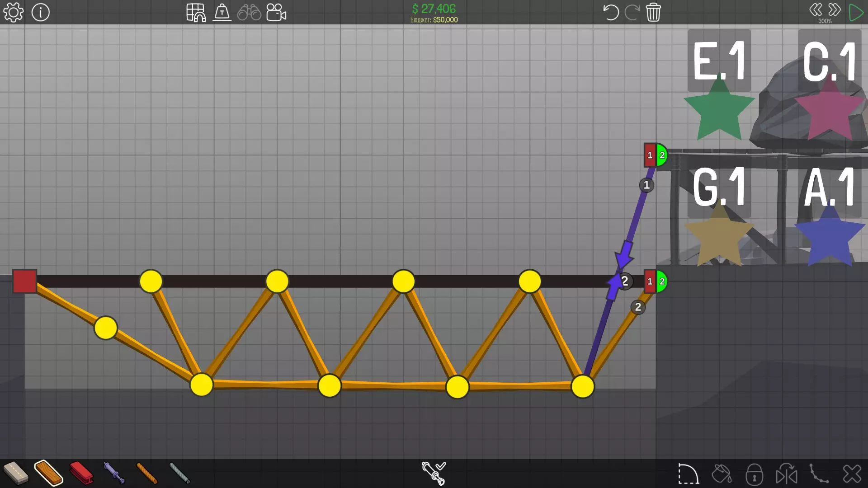
Task: Open the settings gear menu
Action: (14, 12)
